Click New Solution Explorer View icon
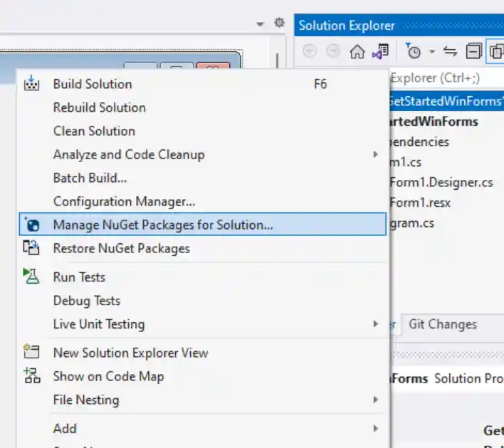 [x=31, y=352]
